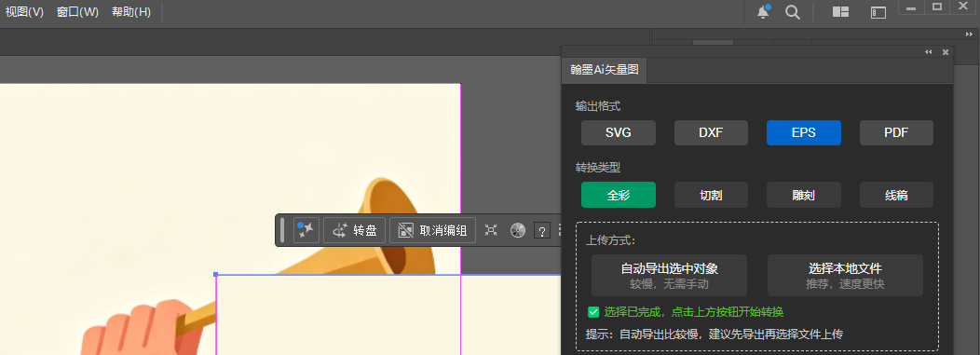The height and width of the screenshot is (355, 980).
Task: Open the search magnifier
Action: pyautogui.click(x=793, y=12)
